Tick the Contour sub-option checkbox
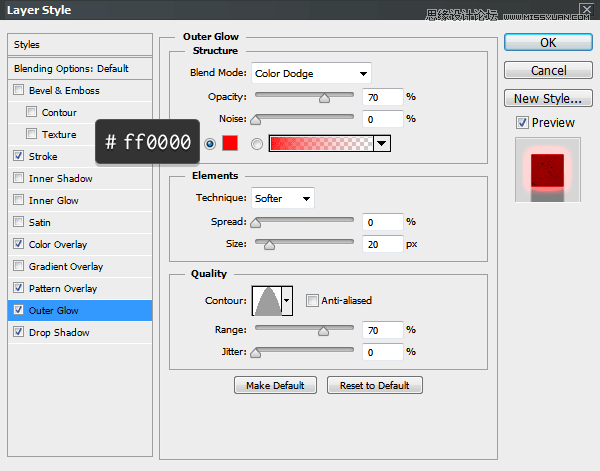The width and height of the screenshot is (600, 471). pyautogui.click(x=31, y=112)
